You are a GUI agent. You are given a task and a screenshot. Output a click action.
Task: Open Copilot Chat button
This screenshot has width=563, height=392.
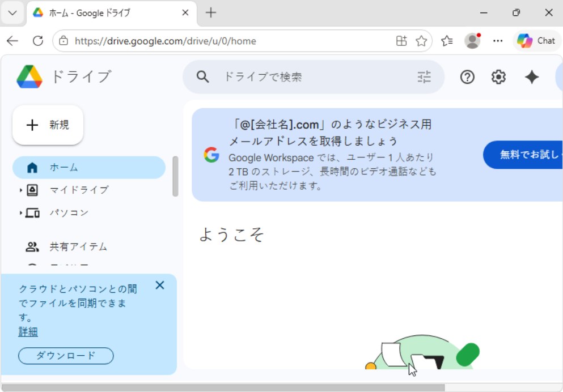(x=536, y=41)
